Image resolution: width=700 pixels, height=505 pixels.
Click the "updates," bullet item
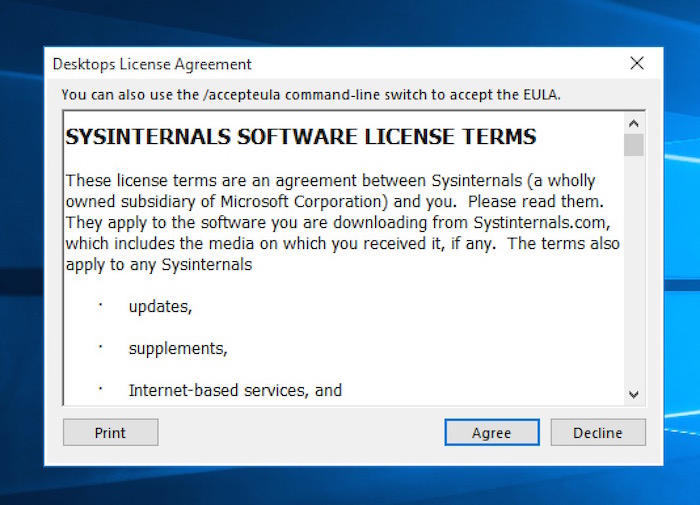pyautogui.click(x=160, y=307)
